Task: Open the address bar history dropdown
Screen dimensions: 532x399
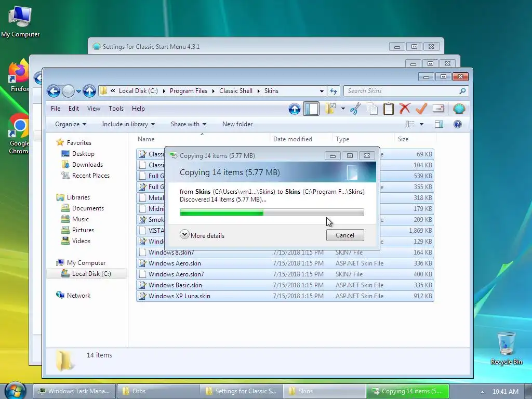Action: click(x=322, y=91)
